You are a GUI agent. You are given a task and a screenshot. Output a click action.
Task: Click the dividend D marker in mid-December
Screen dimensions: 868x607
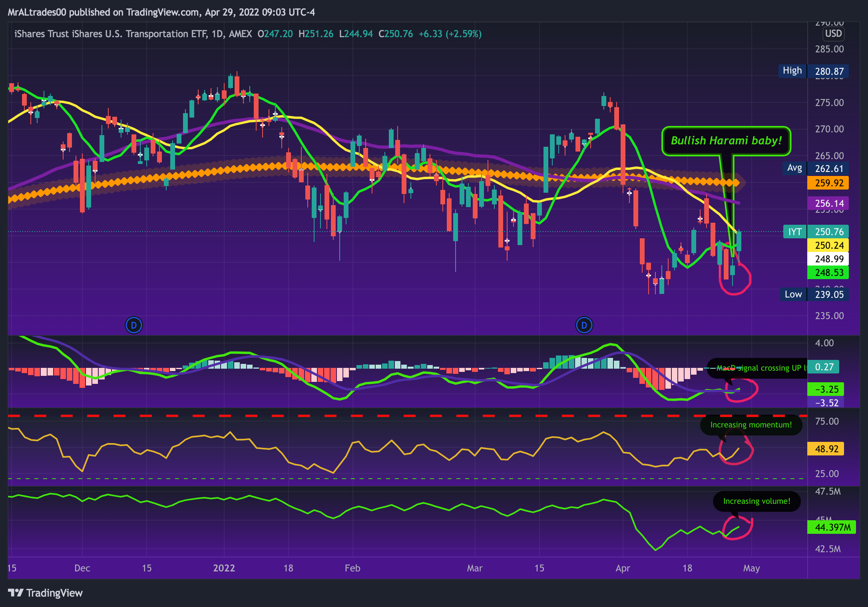(x=134, y=325)
